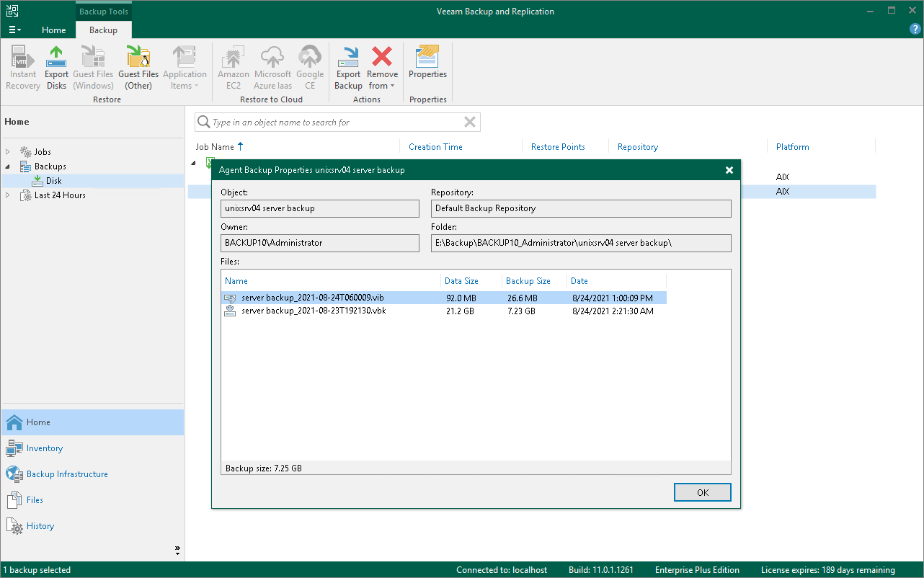Select the .vbk full backup file
This screenshot has height=578, width=924.
(x=314, y=311)
